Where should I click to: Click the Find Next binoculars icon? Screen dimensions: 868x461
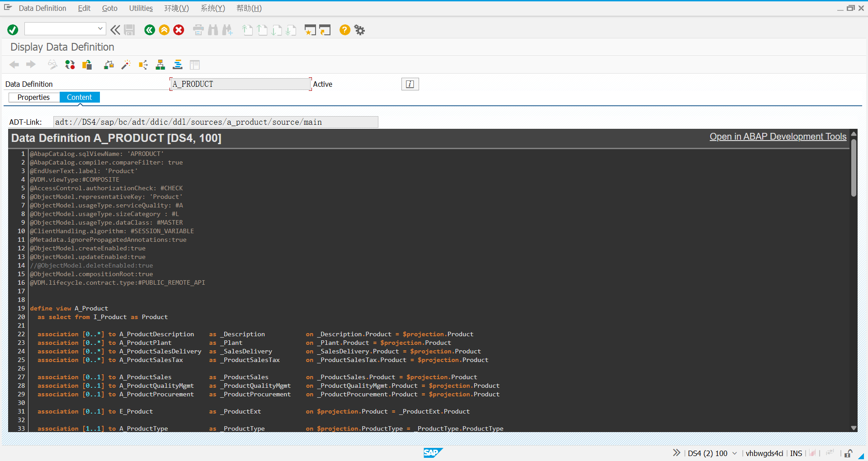tap(227, 30)
